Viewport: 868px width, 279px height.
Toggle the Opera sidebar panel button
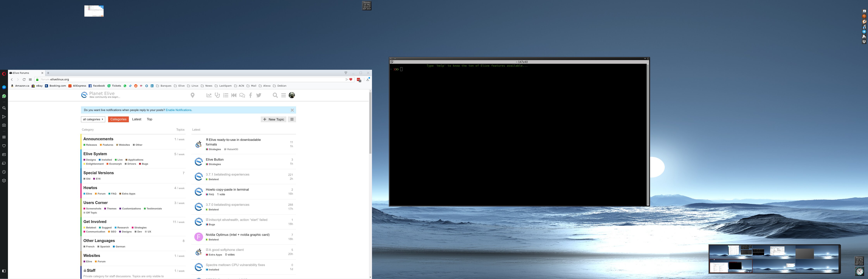pos(4,271)
